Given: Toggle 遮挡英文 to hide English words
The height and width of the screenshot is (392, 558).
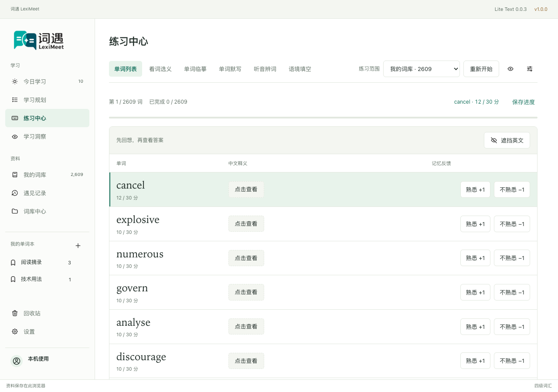Looking at the screenshot, I should [507, 140].
